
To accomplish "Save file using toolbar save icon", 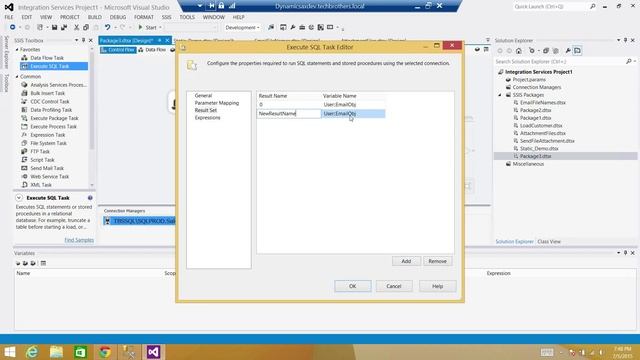I will tap(54, 27).
